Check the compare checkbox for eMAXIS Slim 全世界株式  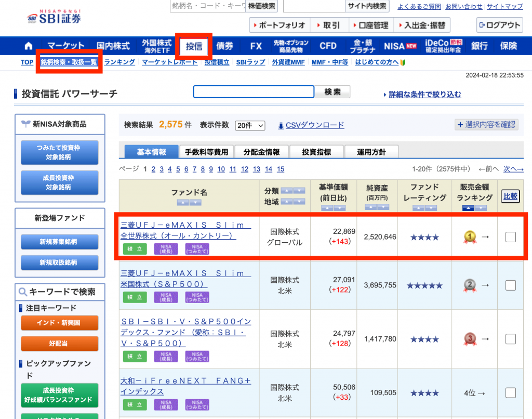coord(510,237)
